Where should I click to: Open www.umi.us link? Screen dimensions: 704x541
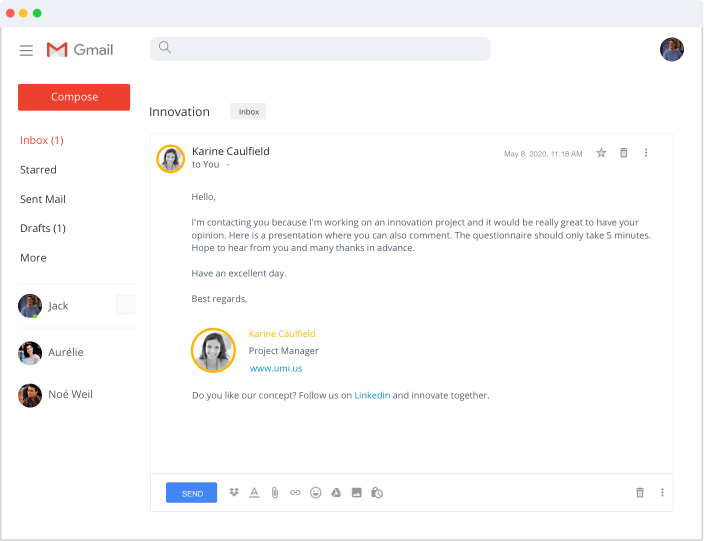pos(276,369)
